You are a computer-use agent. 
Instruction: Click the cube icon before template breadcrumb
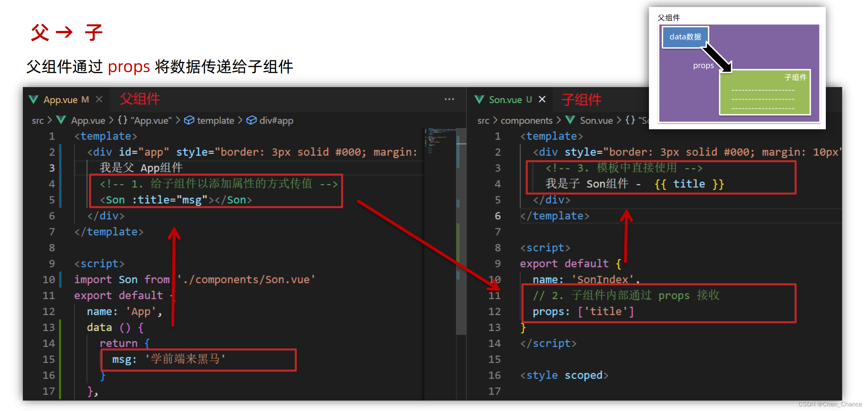pyautogui.click(x=189, y=120)
